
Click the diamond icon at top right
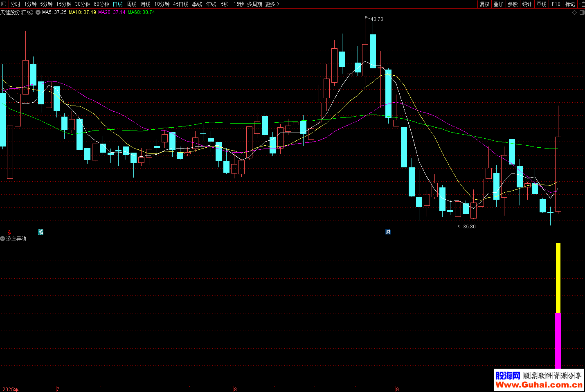click(x=574, y=13)
